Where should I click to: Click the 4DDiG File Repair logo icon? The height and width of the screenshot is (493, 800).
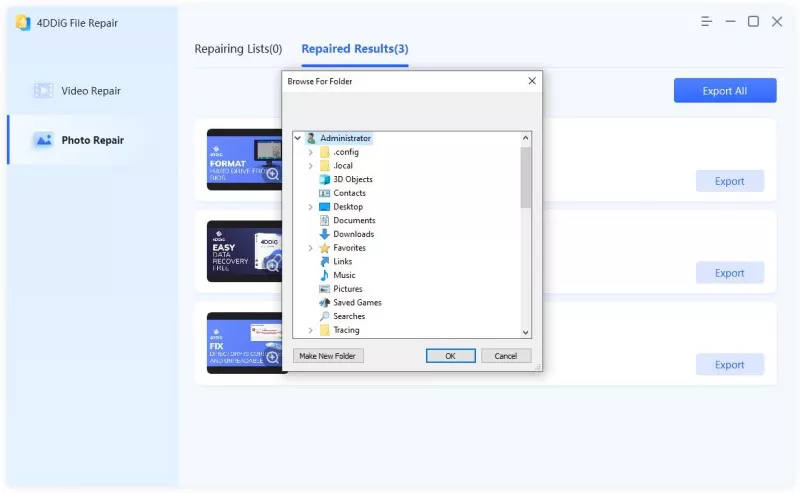[22, 22]
